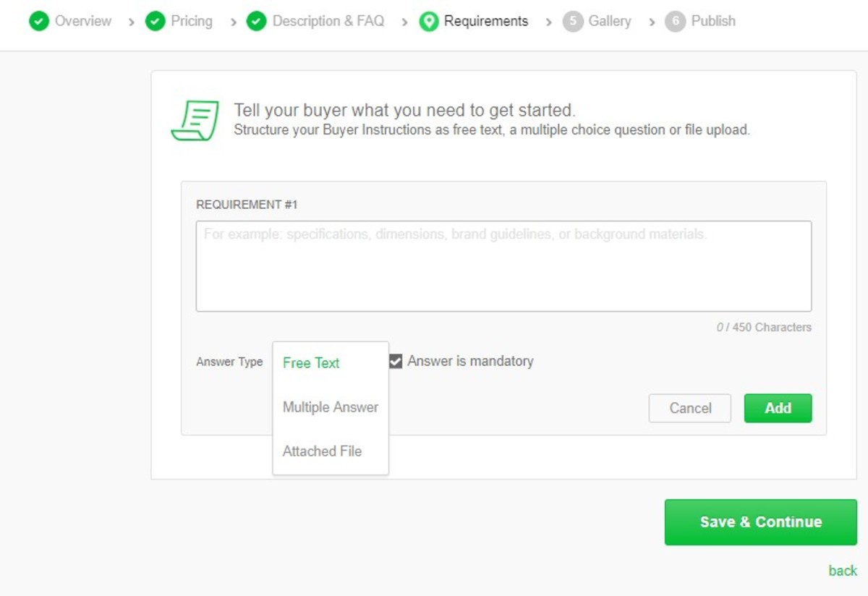This screenshot has width=868, height=596.
Task: Click the Add button
Action: pos(778,408)
